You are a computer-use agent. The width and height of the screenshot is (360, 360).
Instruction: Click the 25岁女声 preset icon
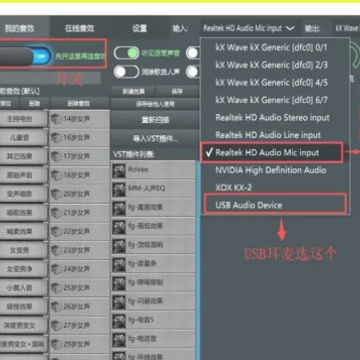[57, 287]
